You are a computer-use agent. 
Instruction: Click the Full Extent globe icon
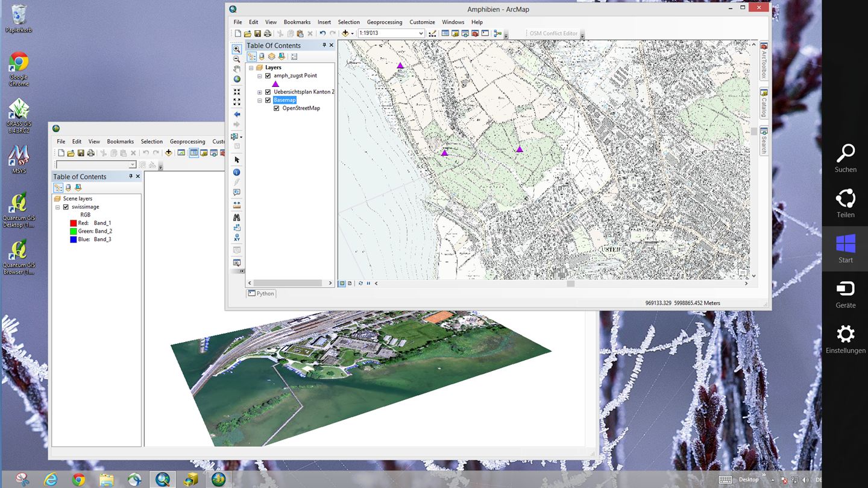pos(237,79)
